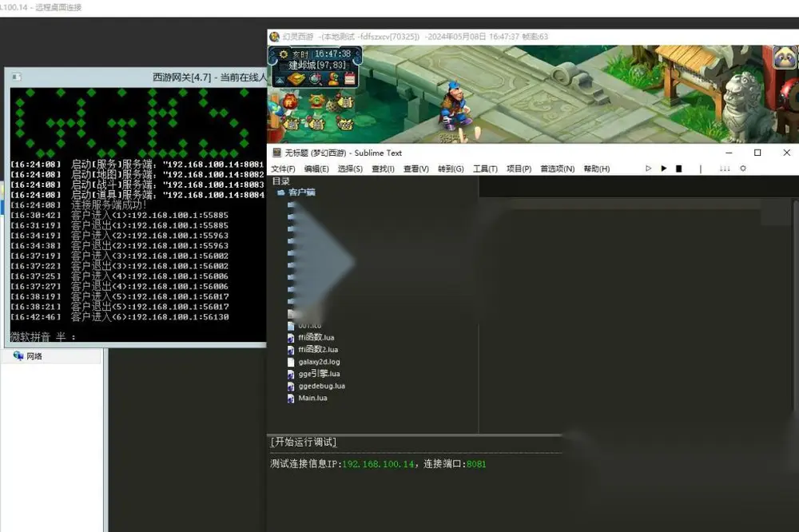Click the solid black run play button

coord(663,169)
